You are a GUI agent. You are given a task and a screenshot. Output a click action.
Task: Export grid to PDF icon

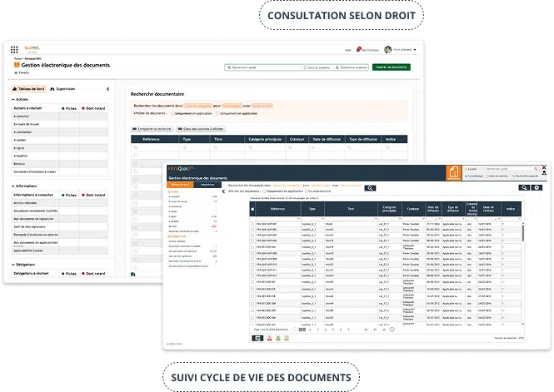[269, 339]
